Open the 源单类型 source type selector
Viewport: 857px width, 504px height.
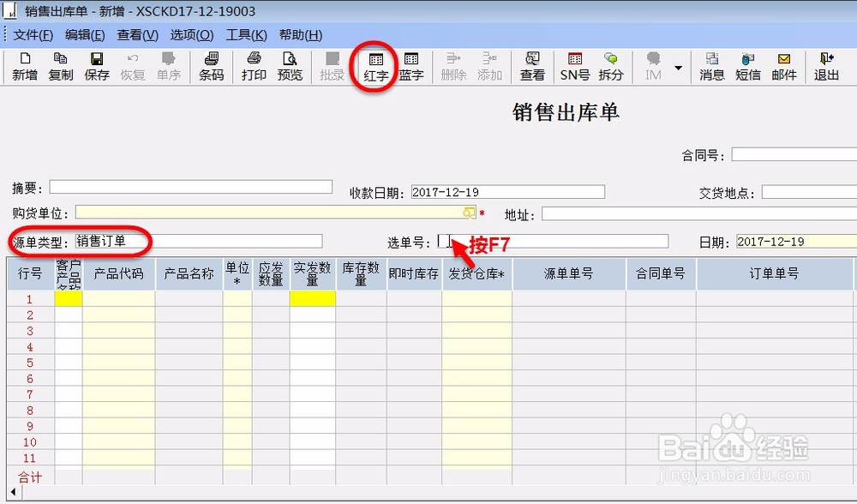(x=197, y=241)
